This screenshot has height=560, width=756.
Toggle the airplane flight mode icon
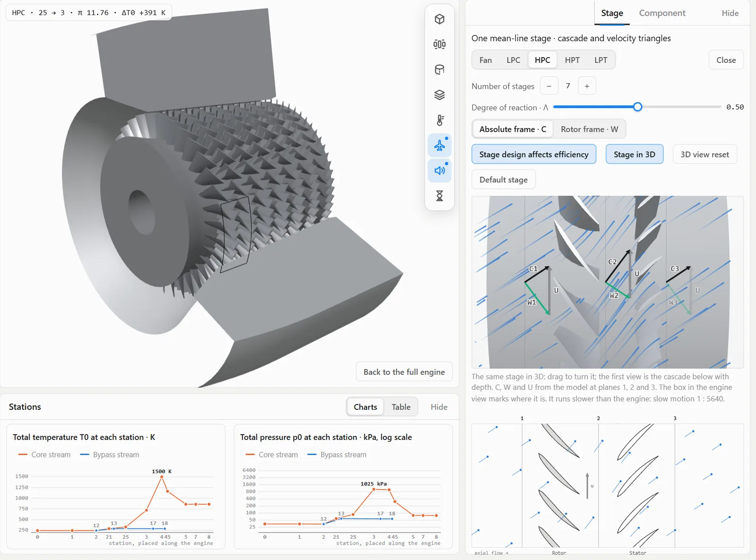click(439, 145)
